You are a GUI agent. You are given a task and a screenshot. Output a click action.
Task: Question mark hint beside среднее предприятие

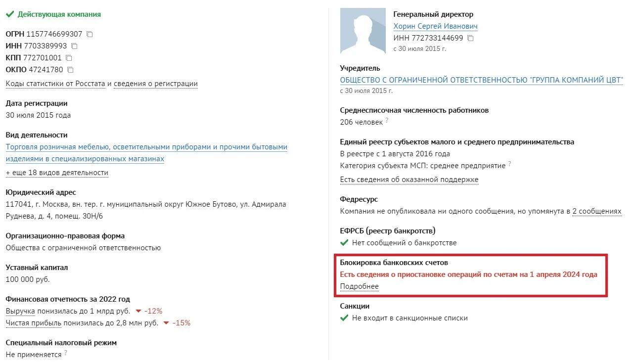point(509,164)
